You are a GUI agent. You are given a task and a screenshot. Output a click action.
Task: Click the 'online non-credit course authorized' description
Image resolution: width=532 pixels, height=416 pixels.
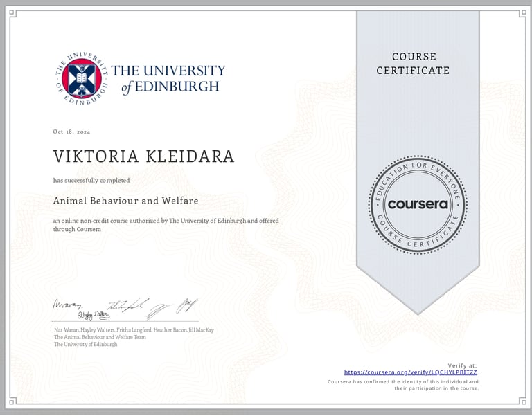166,225
